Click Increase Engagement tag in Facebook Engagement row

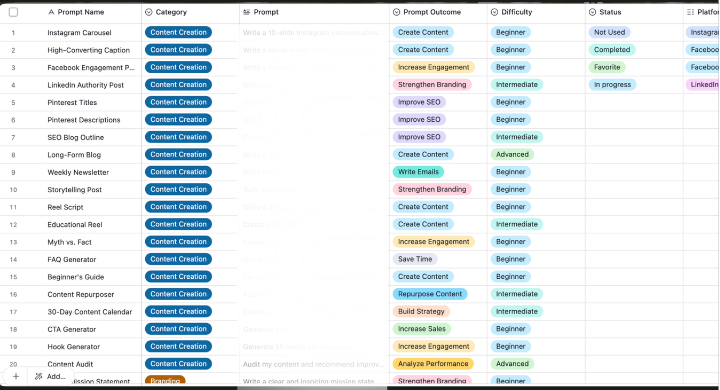[433, 67]
